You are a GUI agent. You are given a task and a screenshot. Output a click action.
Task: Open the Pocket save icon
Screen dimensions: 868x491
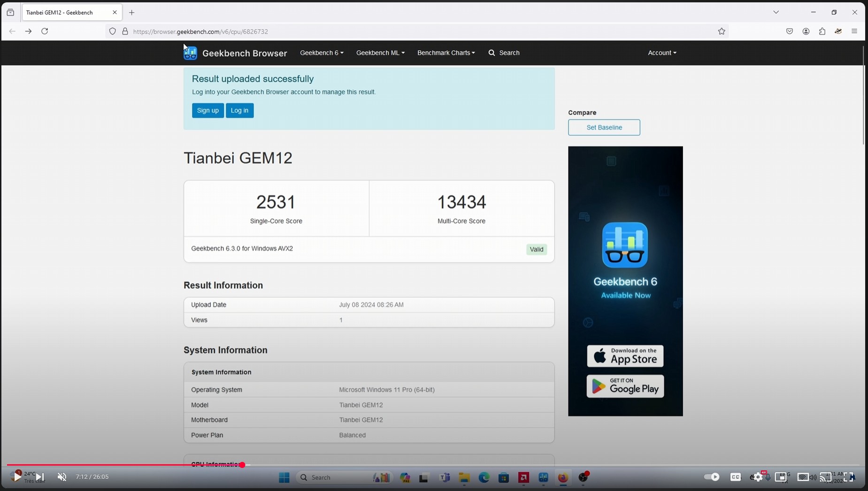(790, 31)
